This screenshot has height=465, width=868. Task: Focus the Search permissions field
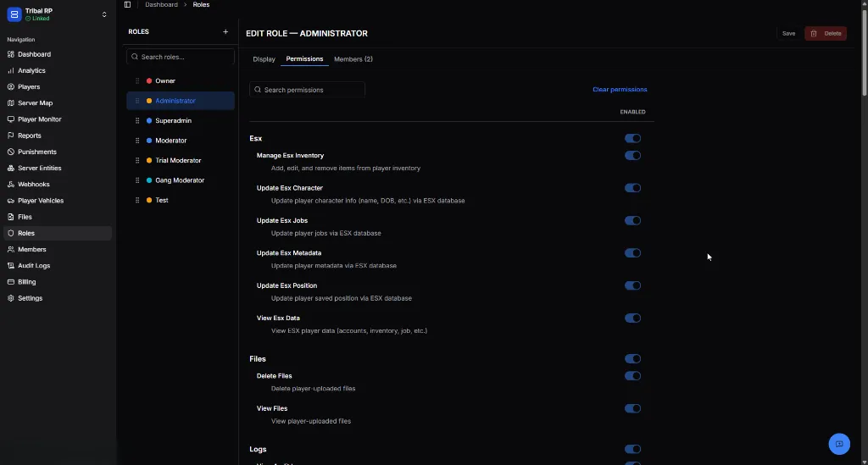(x=307, y=90)
